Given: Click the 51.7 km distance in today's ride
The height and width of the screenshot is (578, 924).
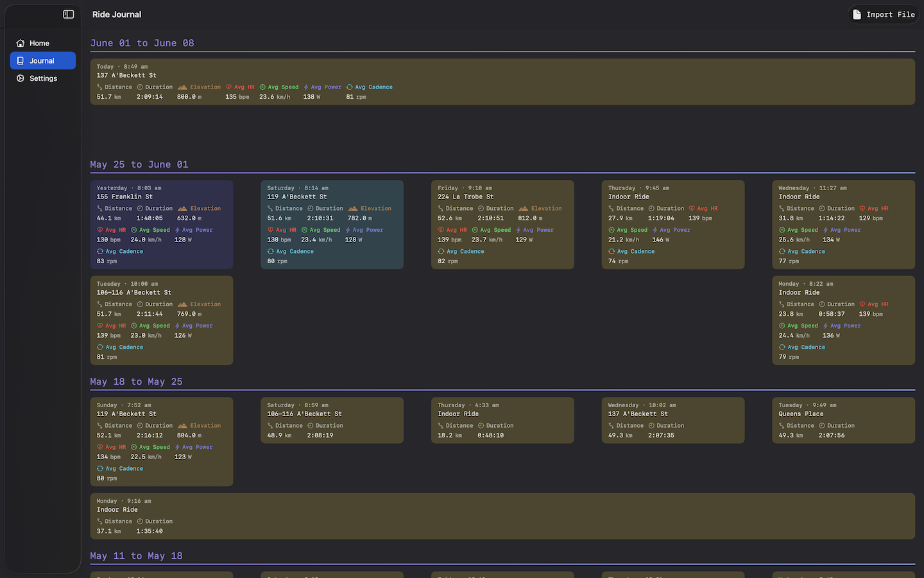Looking at the screenshot, I should click(109, 97).
